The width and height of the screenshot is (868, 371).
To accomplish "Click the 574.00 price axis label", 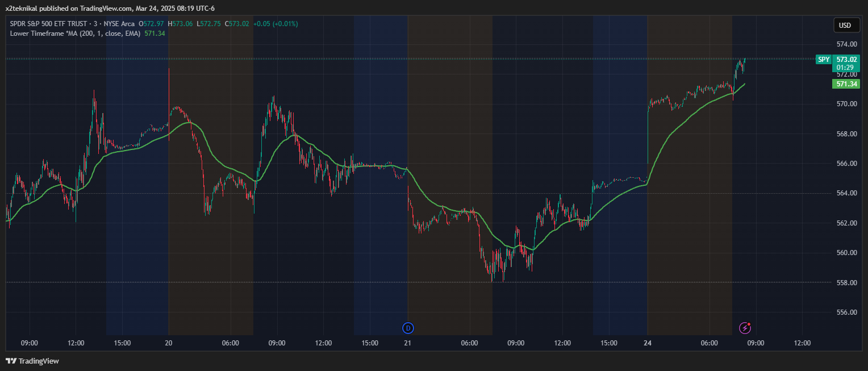I will (846, 44).
